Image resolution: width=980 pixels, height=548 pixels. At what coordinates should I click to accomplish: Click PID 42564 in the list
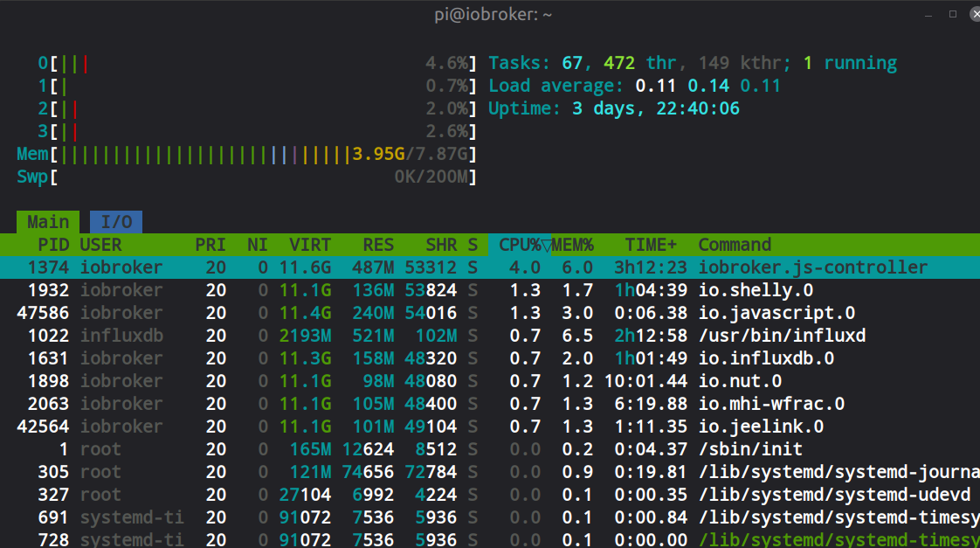43,427
